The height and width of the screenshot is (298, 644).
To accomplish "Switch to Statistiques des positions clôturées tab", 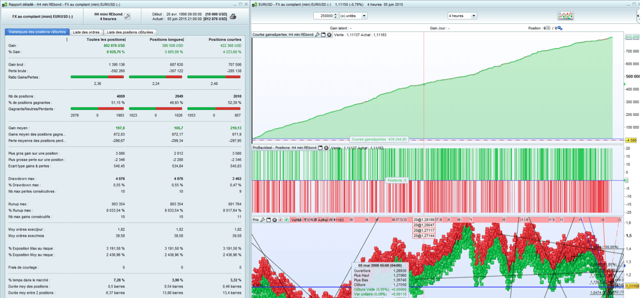I will click(37, 32).
